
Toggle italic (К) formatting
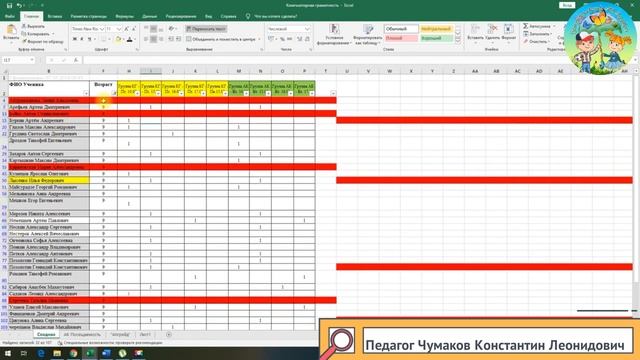click(82, 39)
